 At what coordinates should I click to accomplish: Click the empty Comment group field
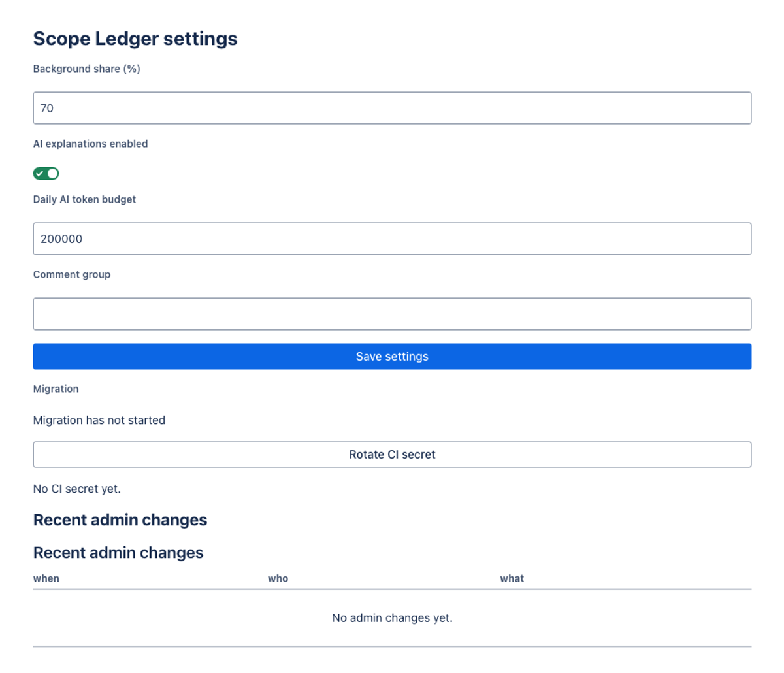click(x=392, y=314)
